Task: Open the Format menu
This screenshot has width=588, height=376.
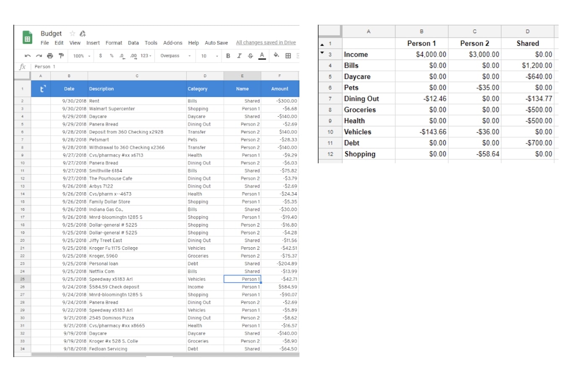Action: click(x=114, y=43)
